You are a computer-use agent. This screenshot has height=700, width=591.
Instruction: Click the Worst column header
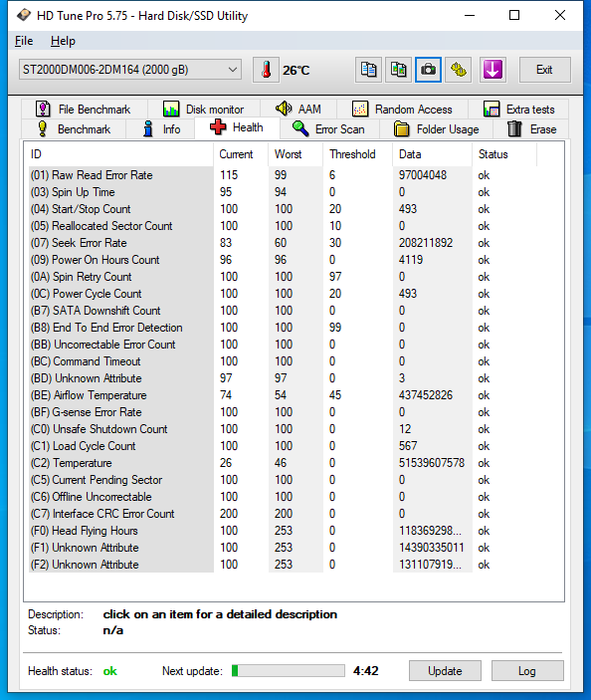coord(295,154)
